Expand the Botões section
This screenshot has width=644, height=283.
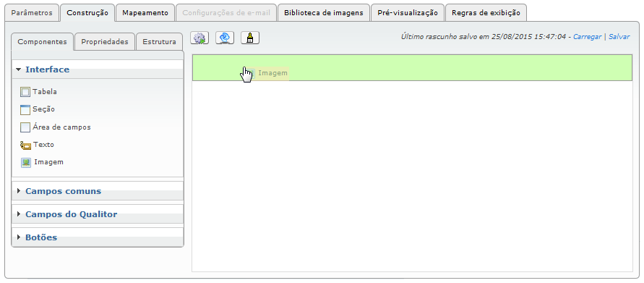pos(98,237)
